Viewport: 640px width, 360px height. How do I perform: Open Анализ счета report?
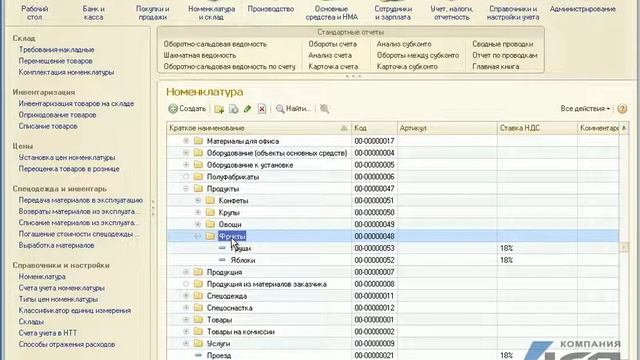[x=330, y=55]
